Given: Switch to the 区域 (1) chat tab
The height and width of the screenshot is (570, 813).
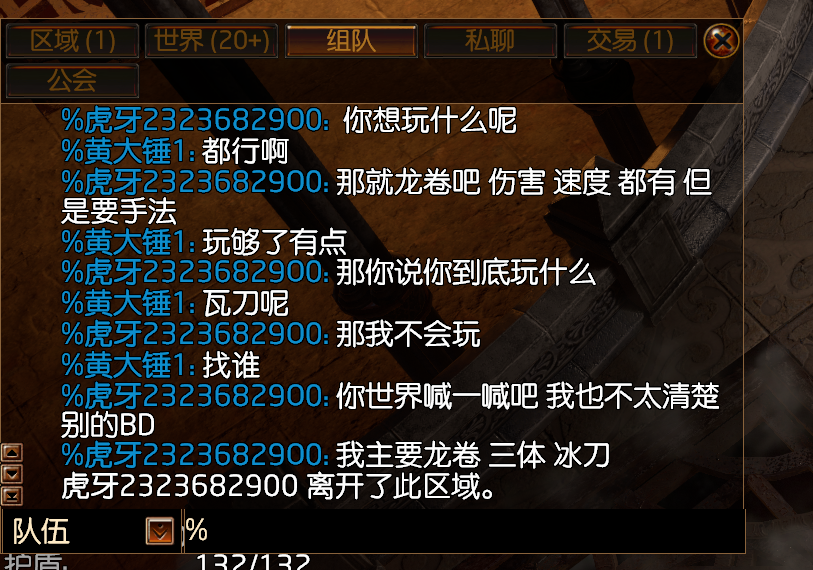Looking at the screenshot, I should [73, 40].
